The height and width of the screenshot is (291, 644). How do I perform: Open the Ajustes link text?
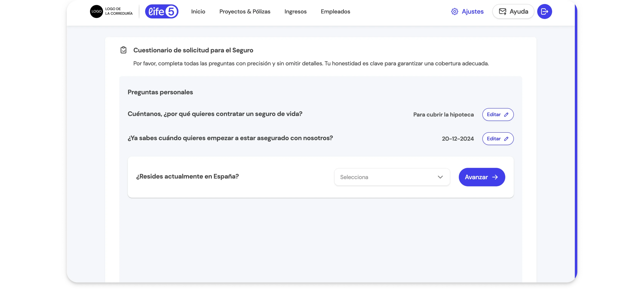click(x=472, y=12)
